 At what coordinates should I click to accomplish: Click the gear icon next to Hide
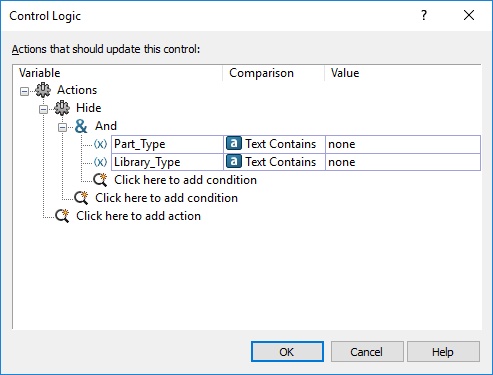[x=62, y=108]
